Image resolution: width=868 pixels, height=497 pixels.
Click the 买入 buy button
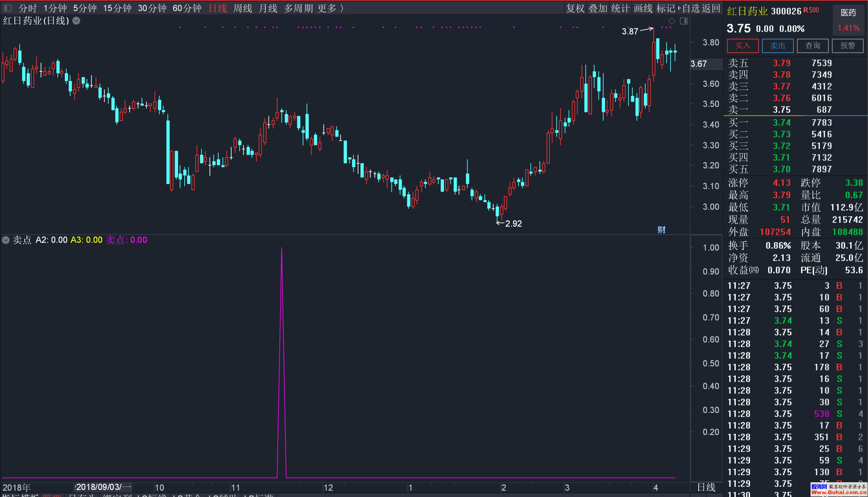pyautogui.click(x=743, y=46)
